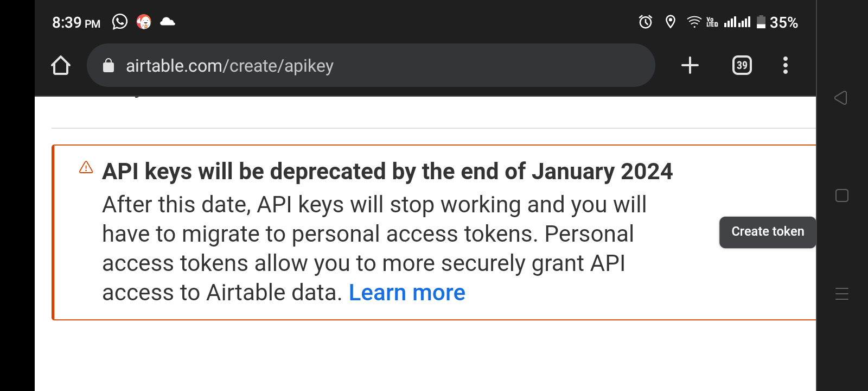868x391 pixels.
Task: Tap the lock icon in address bar
Action: [108, 66]
